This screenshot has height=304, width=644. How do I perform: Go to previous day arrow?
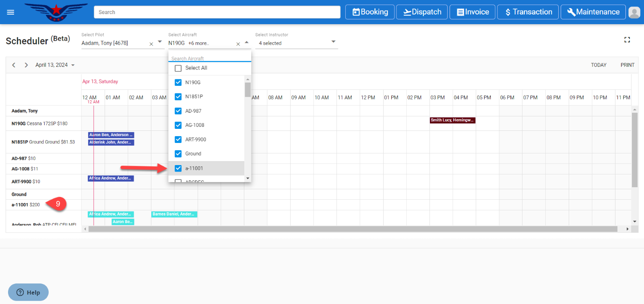click(14, 65)
